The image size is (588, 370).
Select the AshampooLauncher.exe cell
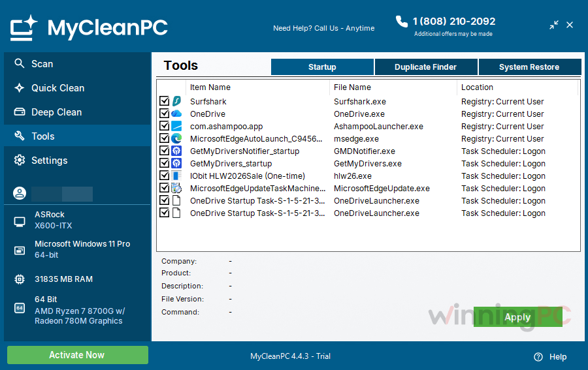coord(378,127)
